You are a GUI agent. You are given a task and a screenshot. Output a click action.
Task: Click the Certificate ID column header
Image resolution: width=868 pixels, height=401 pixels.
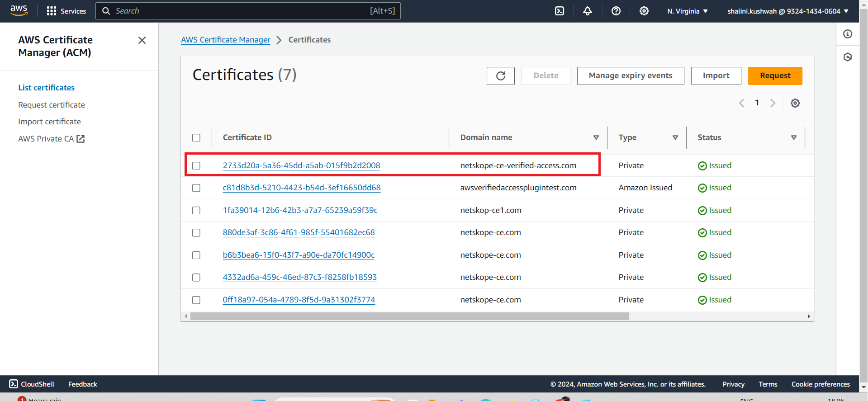[247, 137]
